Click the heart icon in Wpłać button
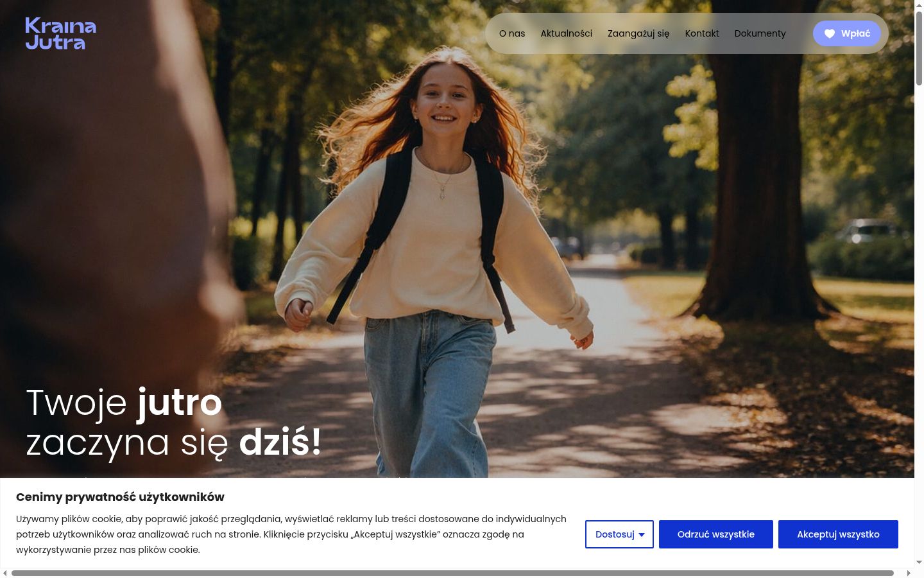924x578 pixels. (x=830, y=33)
